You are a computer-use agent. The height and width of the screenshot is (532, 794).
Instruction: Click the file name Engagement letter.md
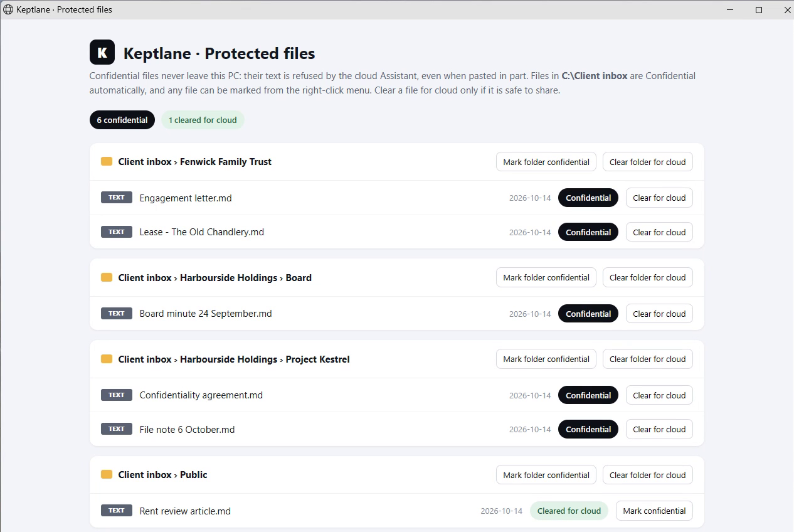(186, 198)
